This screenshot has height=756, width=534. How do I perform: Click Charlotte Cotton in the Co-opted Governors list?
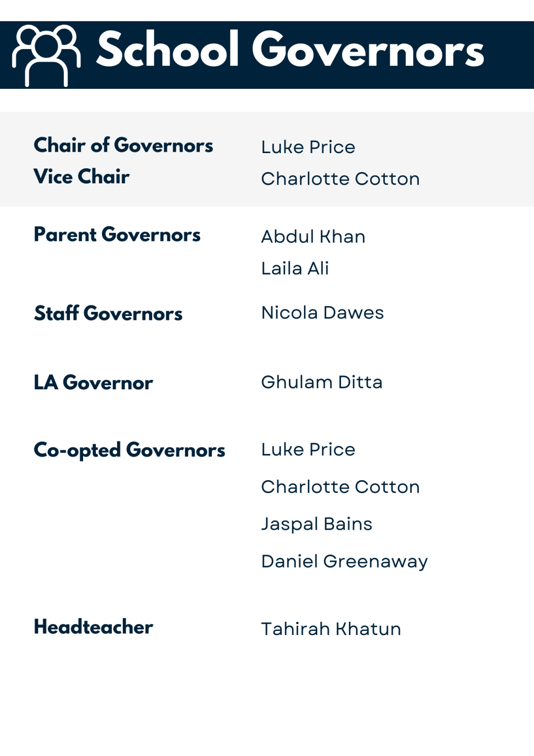point(340,487)
